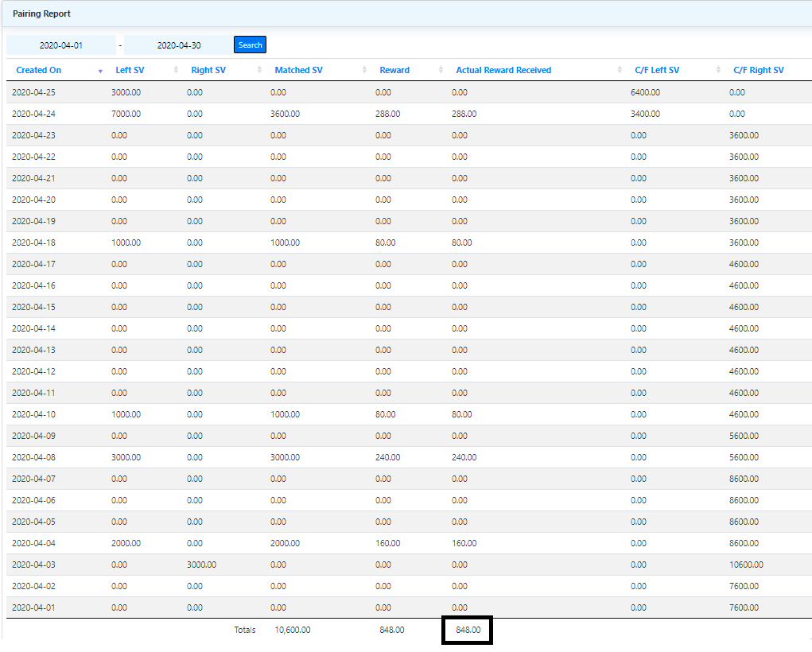Select Matched SV value 3600.00

(285, 114)
